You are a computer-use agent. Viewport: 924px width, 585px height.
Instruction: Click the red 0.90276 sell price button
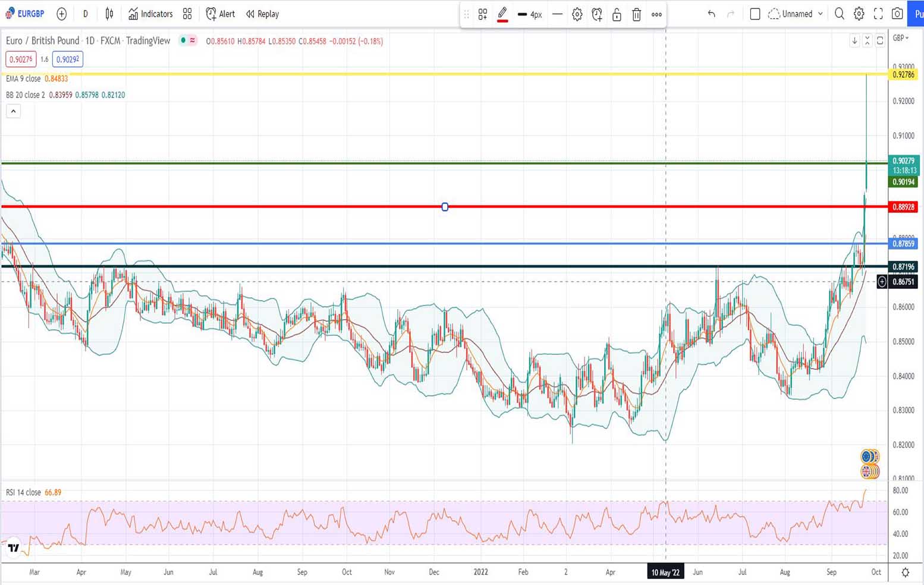point(21,59)
